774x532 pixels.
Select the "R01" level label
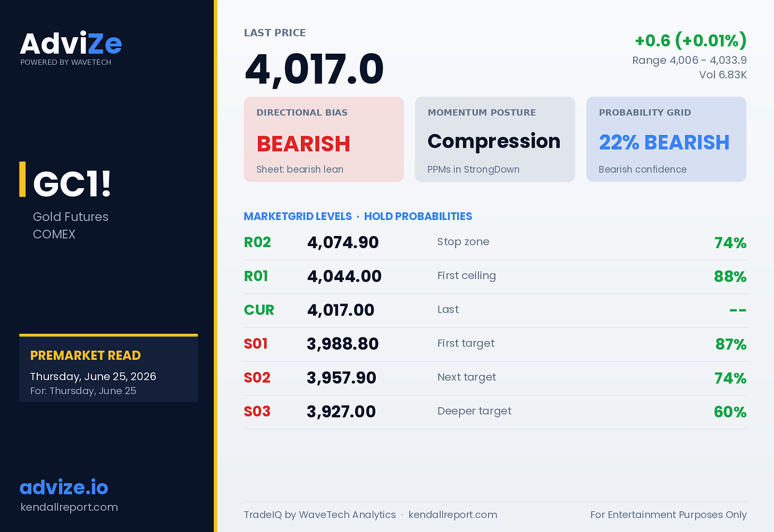pos(256,276)
